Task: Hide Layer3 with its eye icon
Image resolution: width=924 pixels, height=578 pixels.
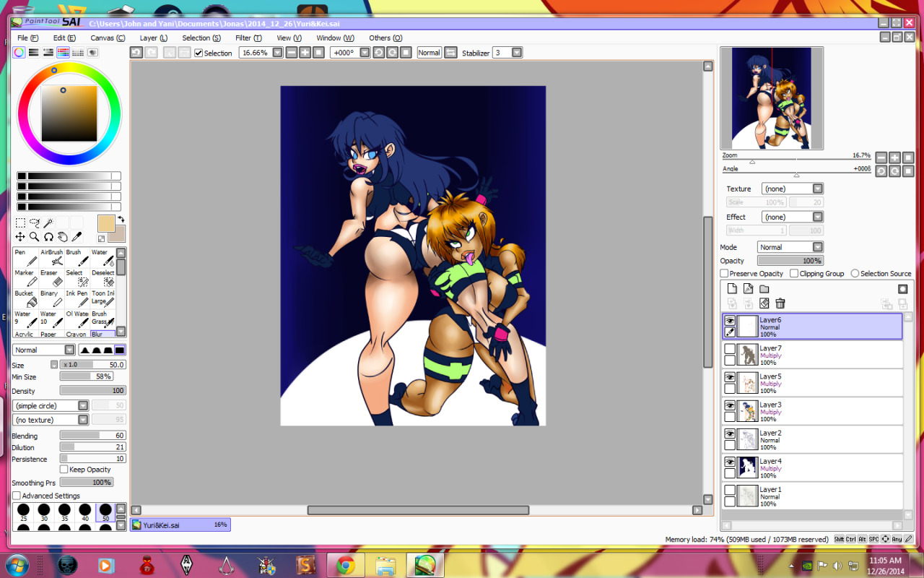Action: 730,405
